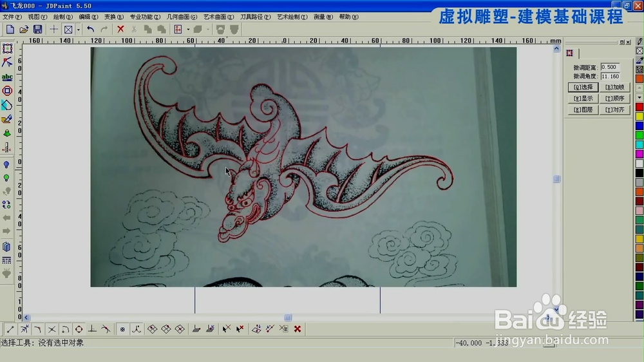
Task: Click the [T]顺序 button
Action: pos(615,99)
